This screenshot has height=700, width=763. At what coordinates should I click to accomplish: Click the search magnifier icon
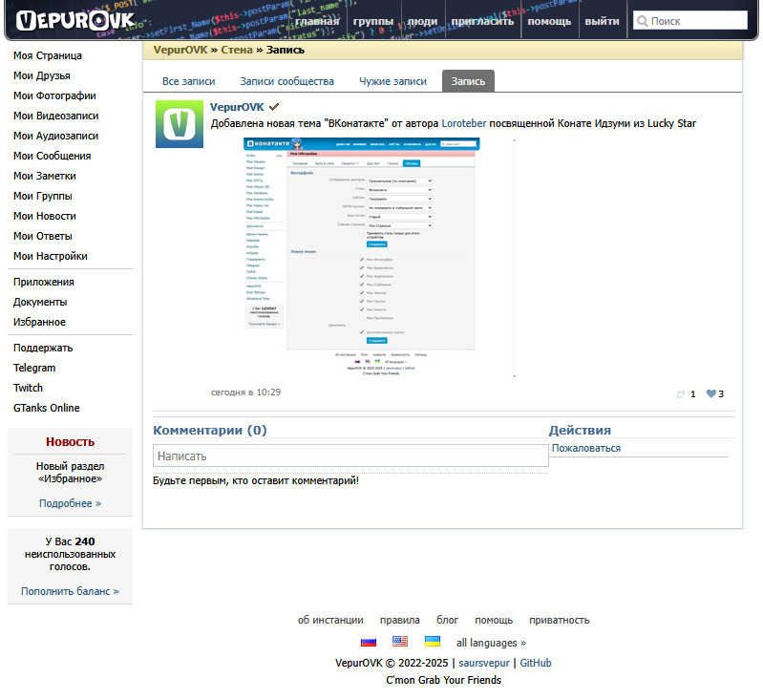pos(643,21)
